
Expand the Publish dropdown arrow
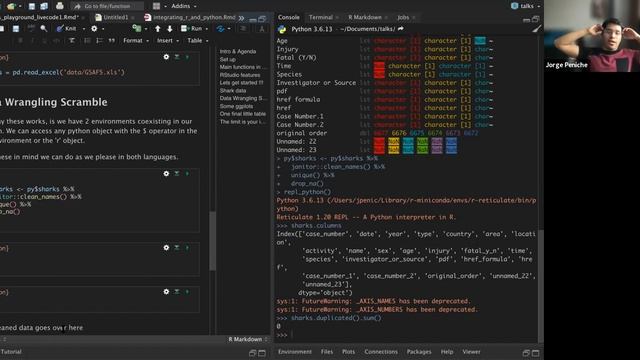(229, 29)
